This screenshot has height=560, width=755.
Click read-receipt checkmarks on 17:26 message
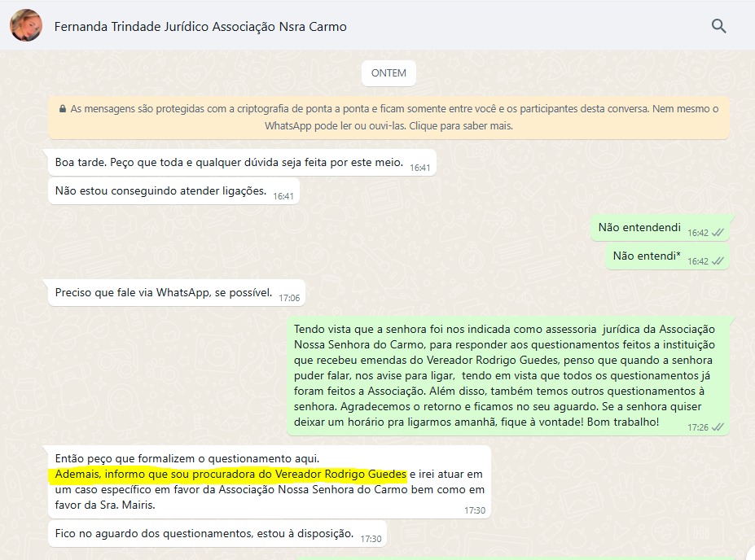click(718, 427)
